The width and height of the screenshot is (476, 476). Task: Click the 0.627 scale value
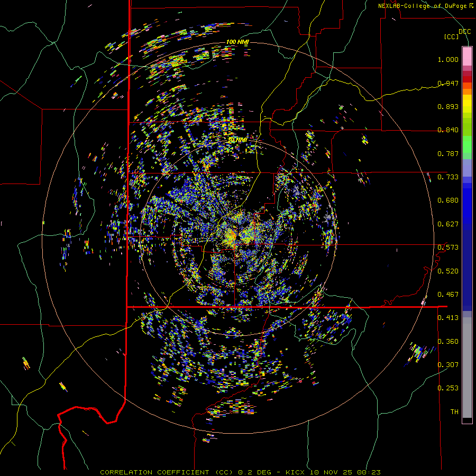tap(448, 224)
